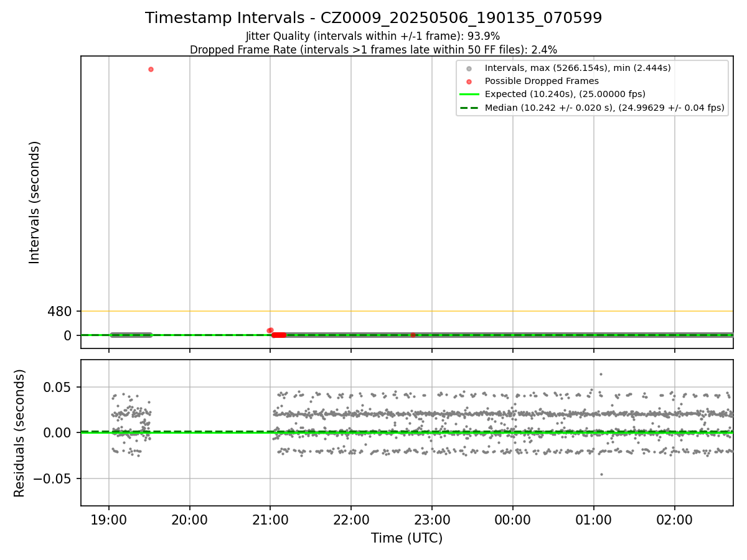The image size is (747, 560).
Task: Select the 'Jitter Quality' subtitle line
Action: 373,37
